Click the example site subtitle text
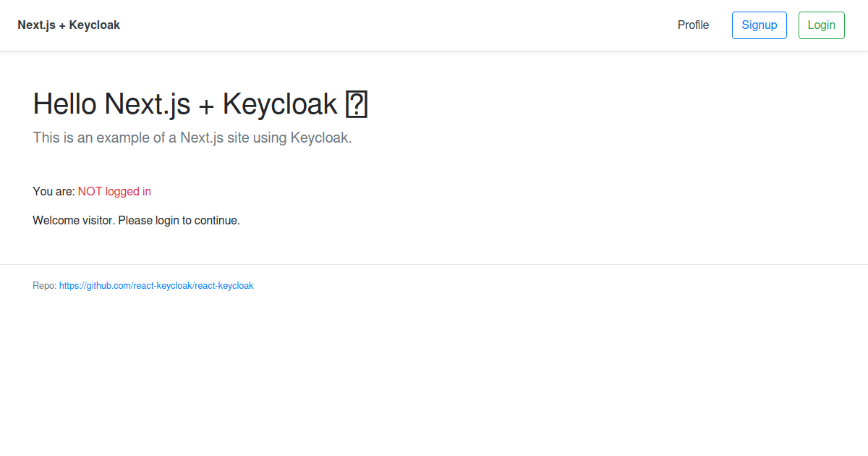This screenshot has height=456, width=868. [x=192, y=138]
